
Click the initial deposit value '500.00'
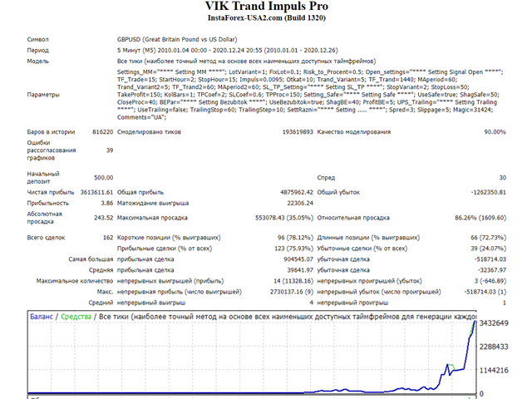pyautogui.click(x=103, y=177)
